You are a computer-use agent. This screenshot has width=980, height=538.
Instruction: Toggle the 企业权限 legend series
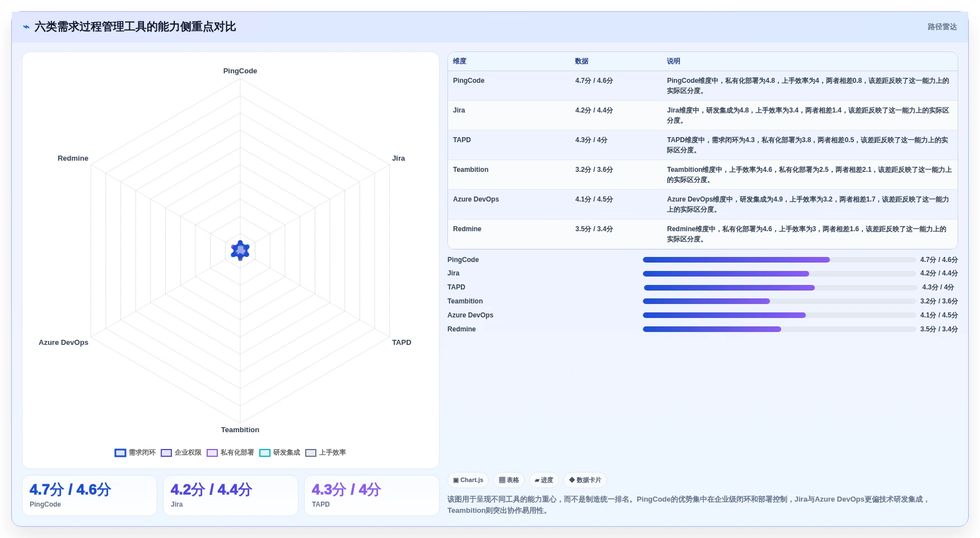pos(181,452)
